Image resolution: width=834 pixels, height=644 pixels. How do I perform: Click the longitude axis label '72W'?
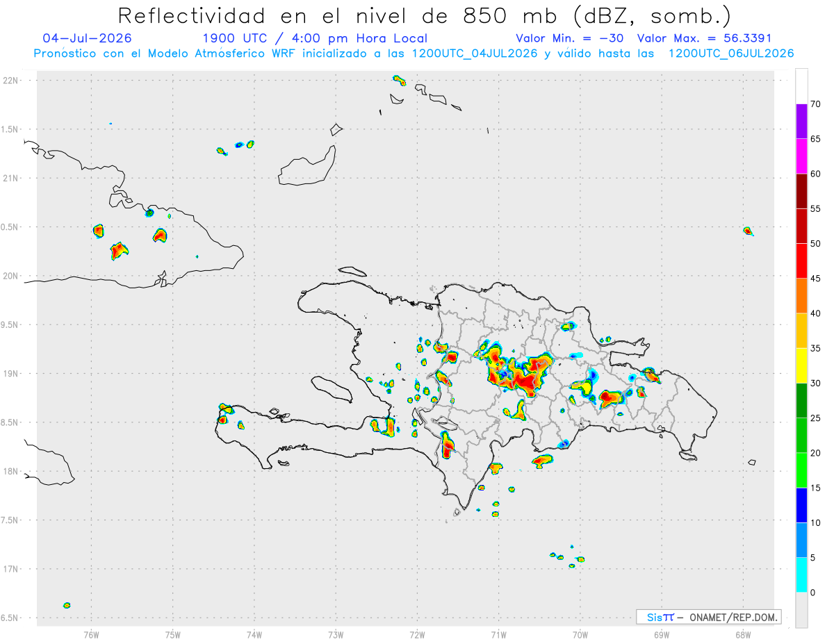point(417,634)
